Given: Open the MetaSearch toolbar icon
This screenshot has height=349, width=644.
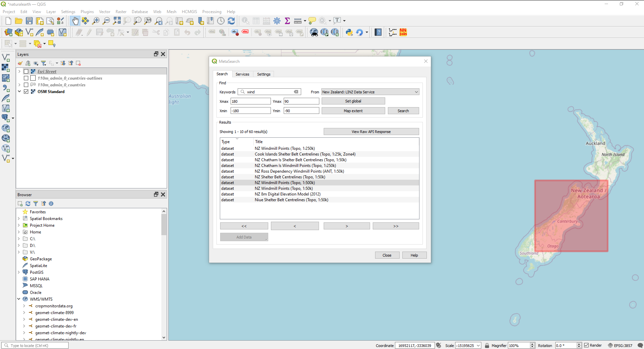Looking at the screenshot, I should click(x=314, y=32).
